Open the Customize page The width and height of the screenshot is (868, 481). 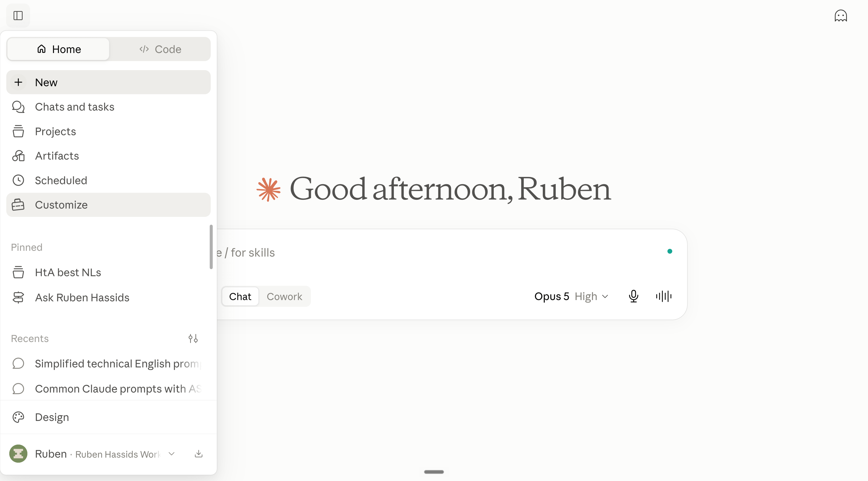(108, 205)
